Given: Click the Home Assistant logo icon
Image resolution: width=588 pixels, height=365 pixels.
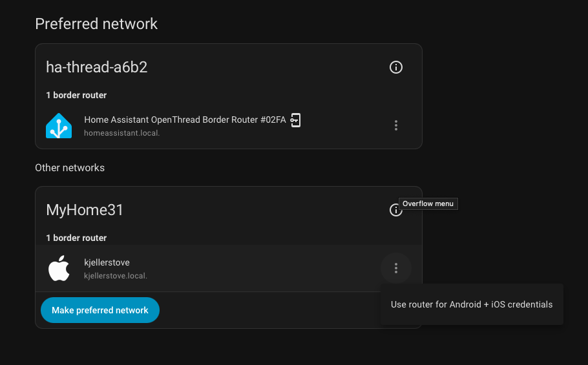Looking at the screenshot, I should point(59,125).
